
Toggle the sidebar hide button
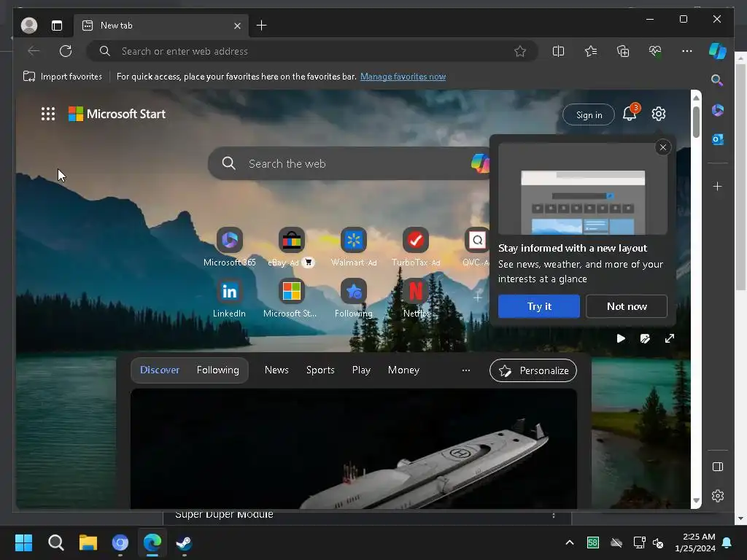coord(718,467)
